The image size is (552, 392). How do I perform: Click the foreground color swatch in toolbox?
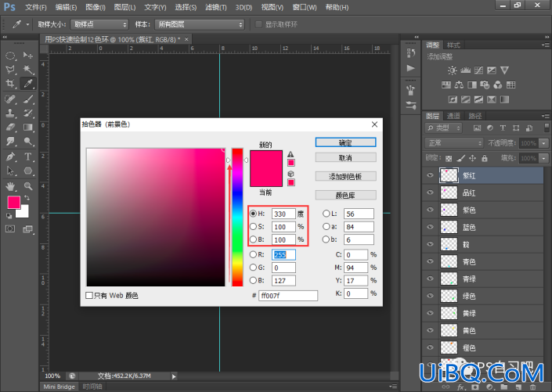pyautogui.click(x=14, y=203)
